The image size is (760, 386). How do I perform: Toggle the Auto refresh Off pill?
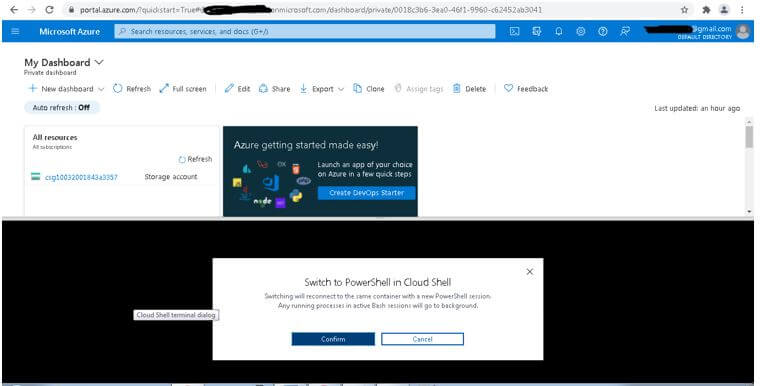tap(62, 108)
